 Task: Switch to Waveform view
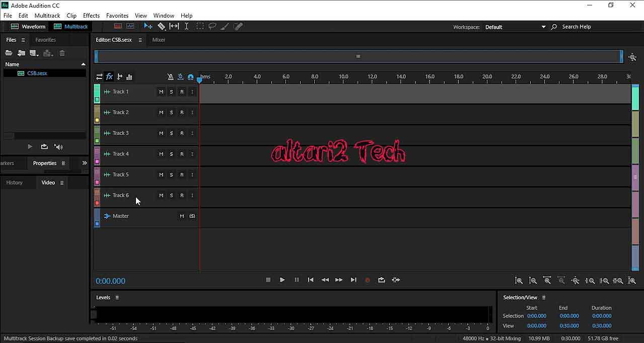coord(28,26)
